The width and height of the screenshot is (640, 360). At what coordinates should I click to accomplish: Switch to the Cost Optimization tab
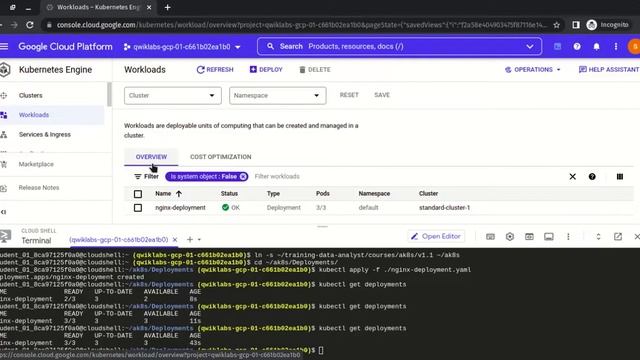click(x=220, y=157)
